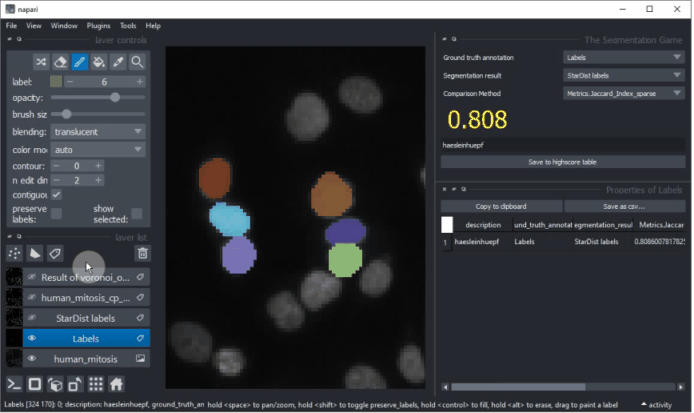The image size is (694, 413).
Task: Open the Window menu
Action: coord(64,26)
